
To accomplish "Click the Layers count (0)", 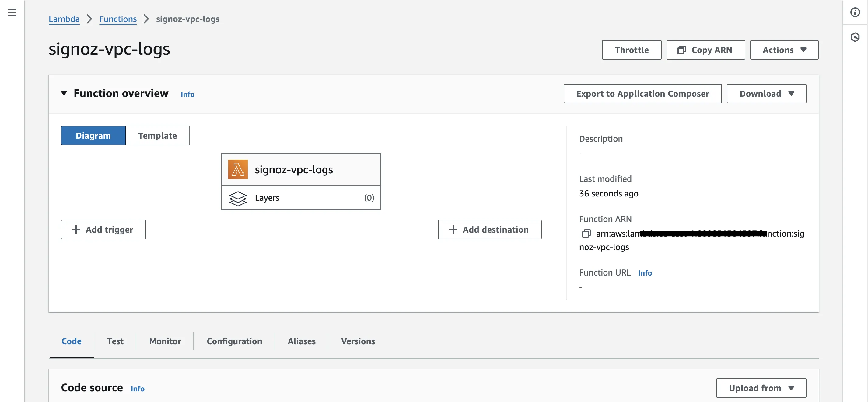I will [369, 198].
